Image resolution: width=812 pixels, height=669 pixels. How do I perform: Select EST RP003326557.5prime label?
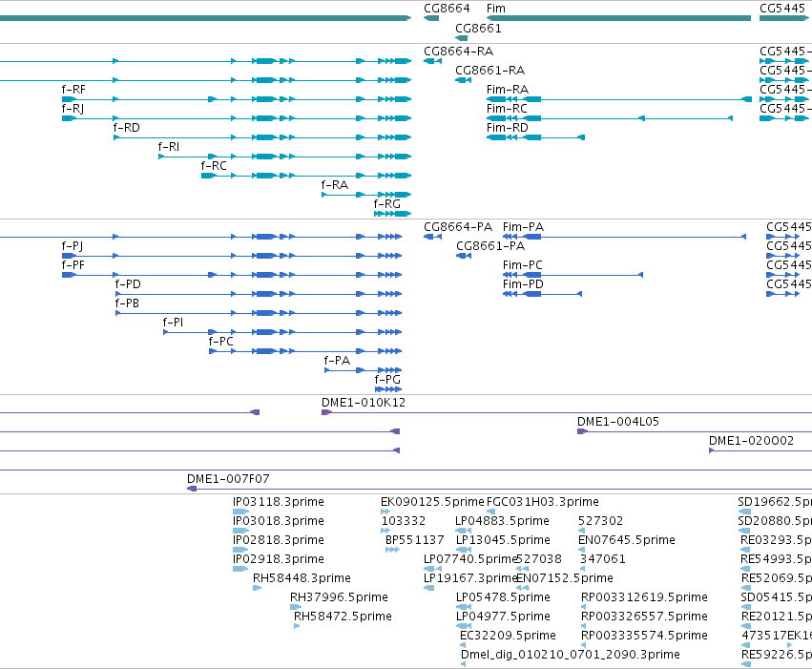(x=644, y=617)
